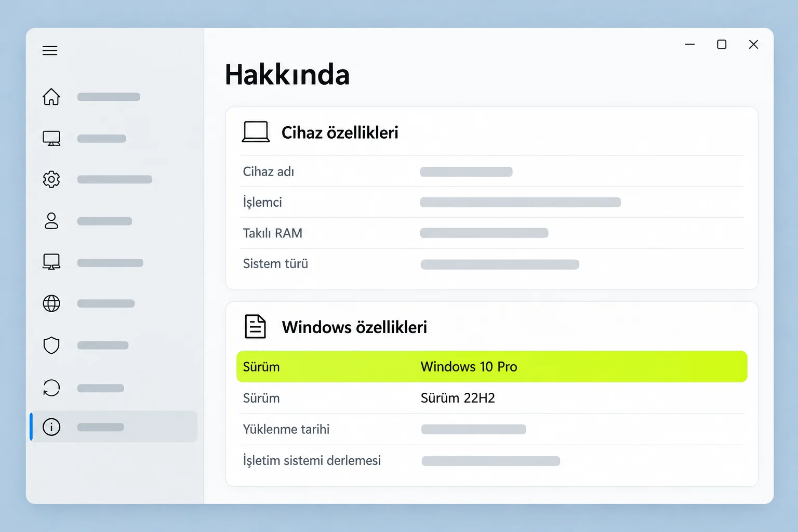The image size is (798, 532).
Task: Select the Sistem türü label
Action: 275,264
